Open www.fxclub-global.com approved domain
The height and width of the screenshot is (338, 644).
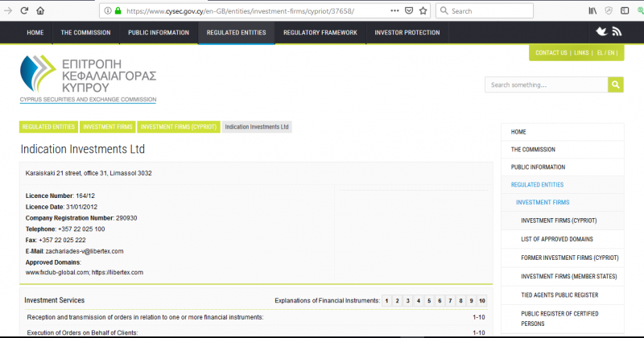[x=57, y=272]
